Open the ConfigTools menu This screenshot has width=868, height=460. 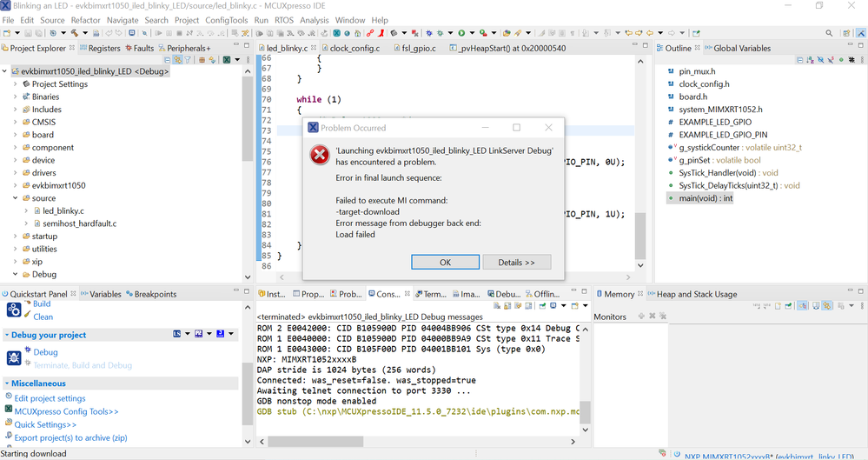(227, 20)
